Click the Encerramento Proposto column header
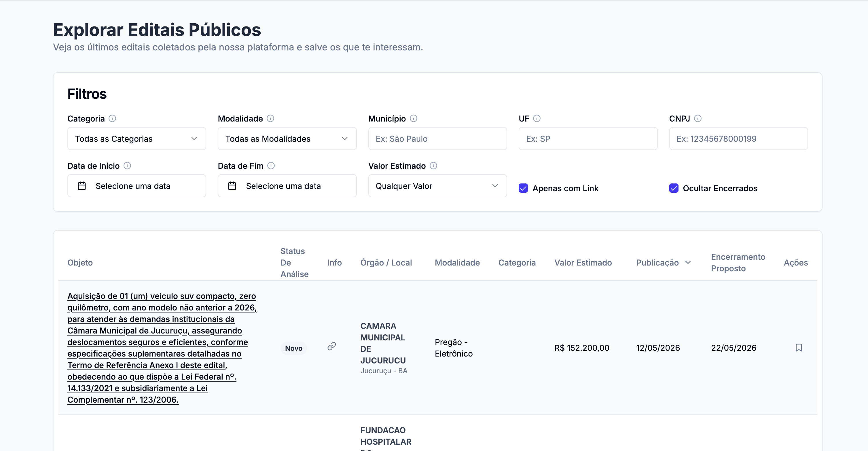This screenshot has width=868, height=451. [738, 263]
